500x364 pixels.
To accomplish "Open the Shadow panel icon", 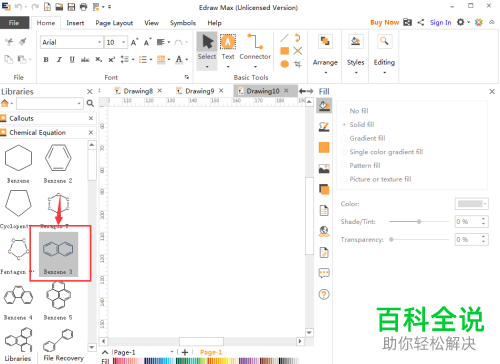I will (x=324, y=147).
